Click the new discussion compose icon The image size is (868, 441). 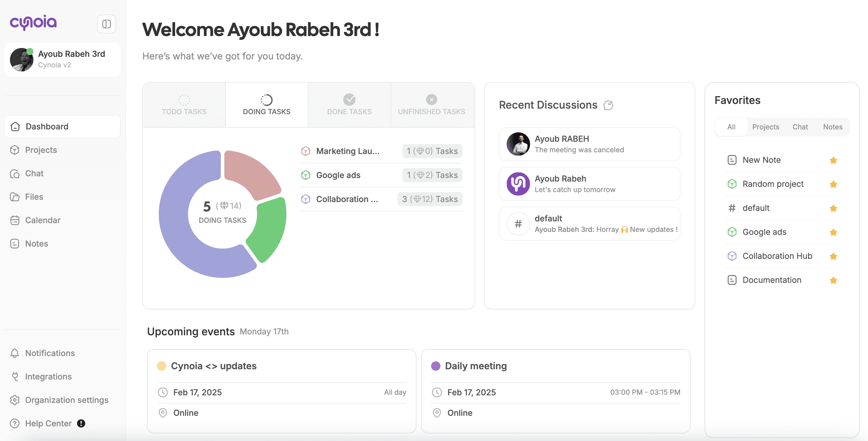[x=608, y=105]
